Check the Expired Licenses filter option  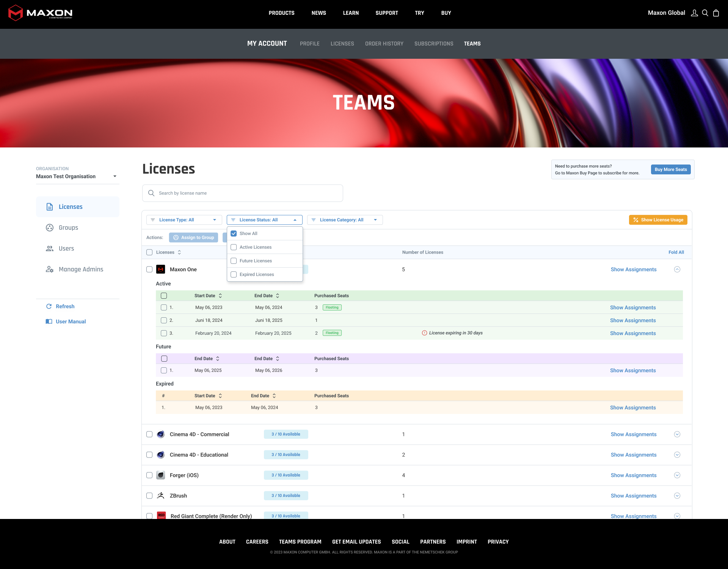pos(234,274)
